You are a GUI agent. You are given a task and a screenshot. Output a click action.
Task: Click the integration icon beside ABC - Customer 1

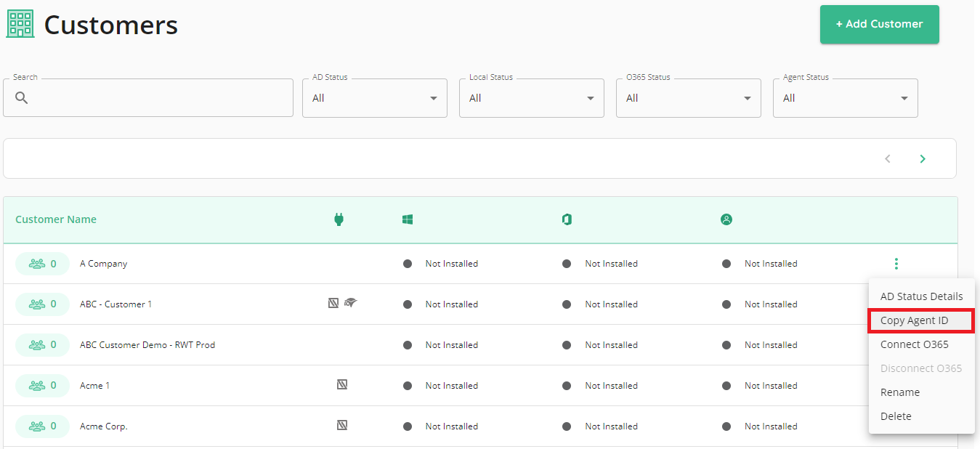point(352,303)
